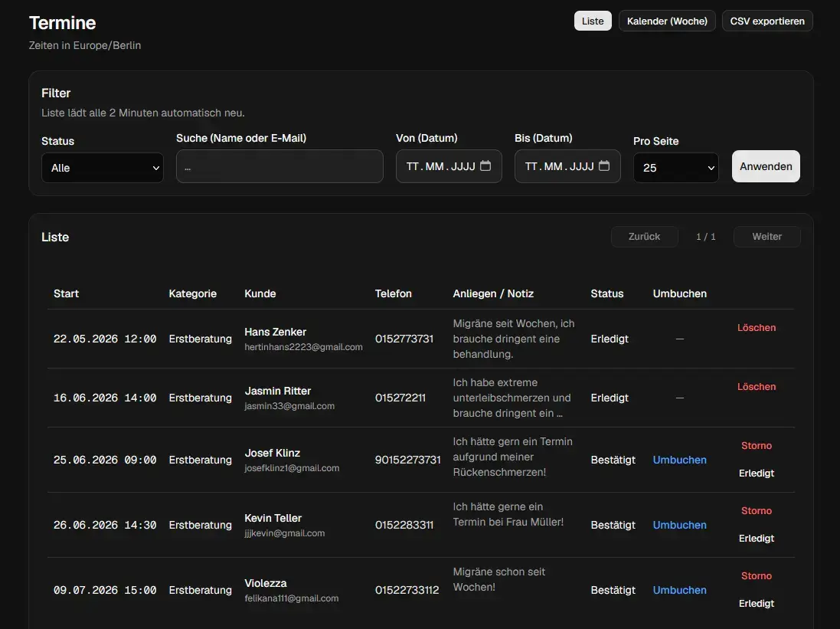The width and height of the screenshot is (840, 629).
Task: Click Jasmin Ritter's note about unterleibschmerzen
Action: (512, 398)
